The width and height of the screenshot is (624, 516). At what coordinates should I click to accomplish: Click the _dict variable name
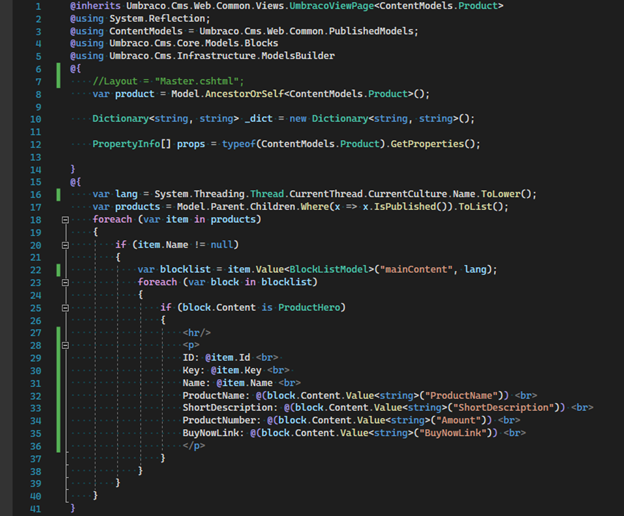pos(259,119)
